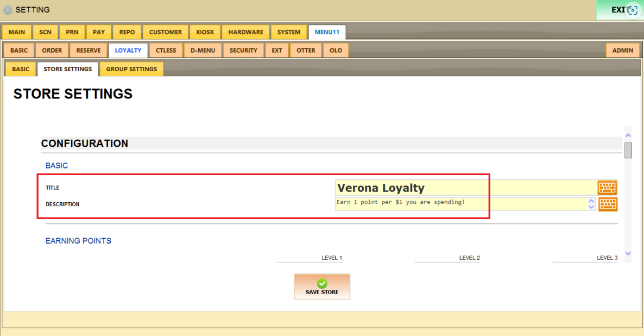Go to the CTLESS tab
The image size is (644, 336).
(x=166, y=50)
